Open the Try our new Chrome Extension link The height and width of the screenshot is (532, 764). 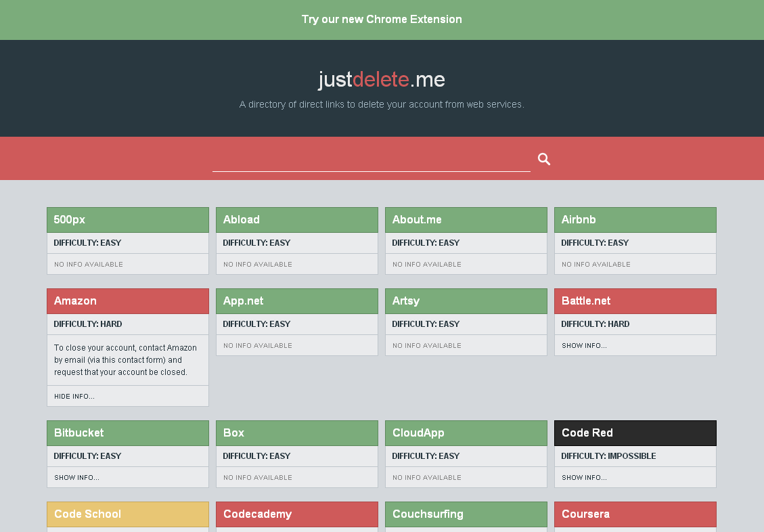(x=382, y=20)
